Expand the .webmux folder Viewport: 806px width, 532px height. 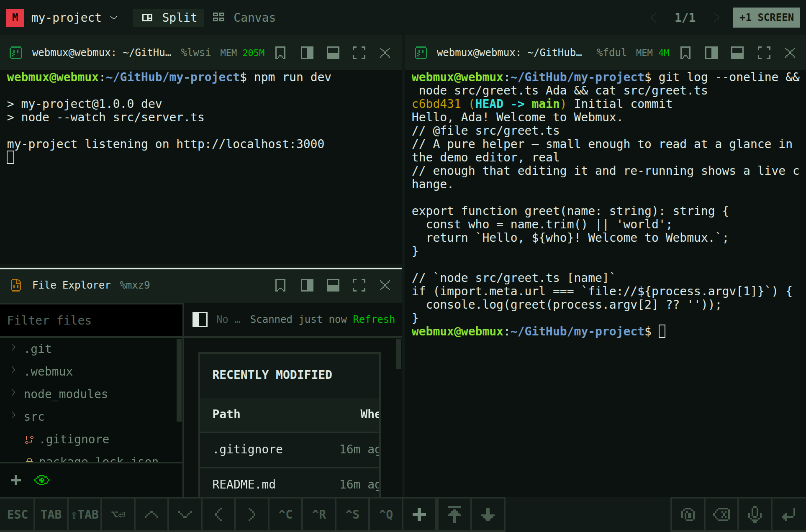(88, 371)
